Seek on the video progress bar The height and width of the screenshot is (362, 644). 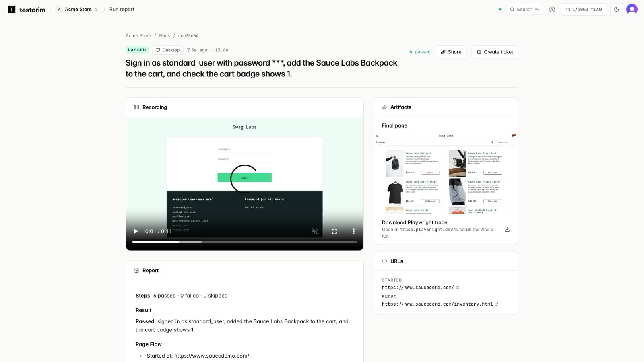click(x=245, y=242)
